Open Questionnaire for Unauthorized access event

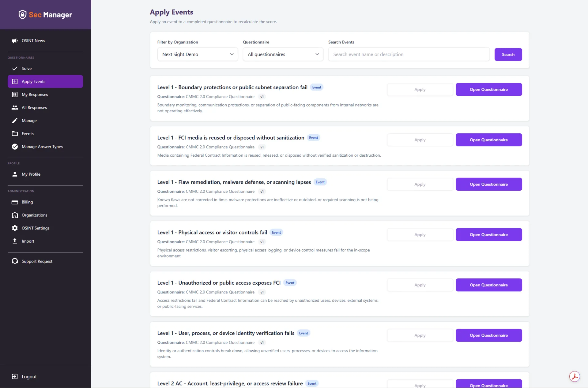click(x=489, y=285)
